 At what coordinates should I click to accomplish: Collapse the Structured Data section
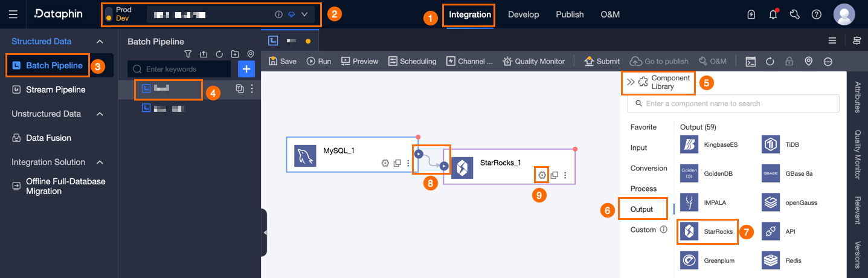click(100, 42)
